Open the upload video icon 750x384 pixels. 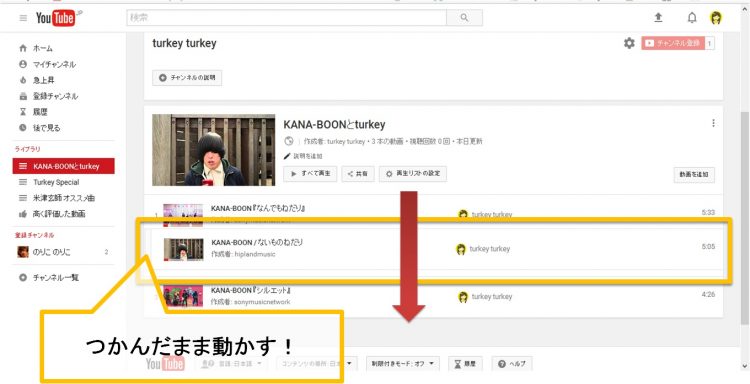point(658,18)
